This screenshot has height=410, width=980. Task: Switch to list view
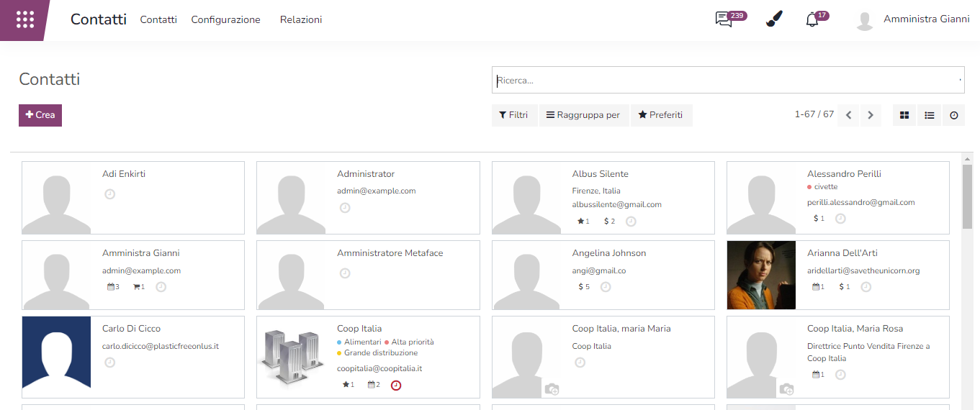(x=929, y=115)
